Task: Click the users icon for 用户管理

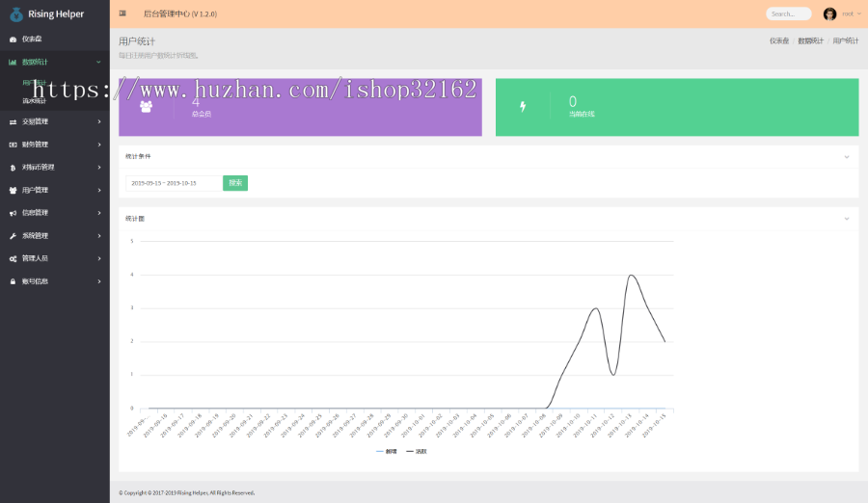Action: 13,191
